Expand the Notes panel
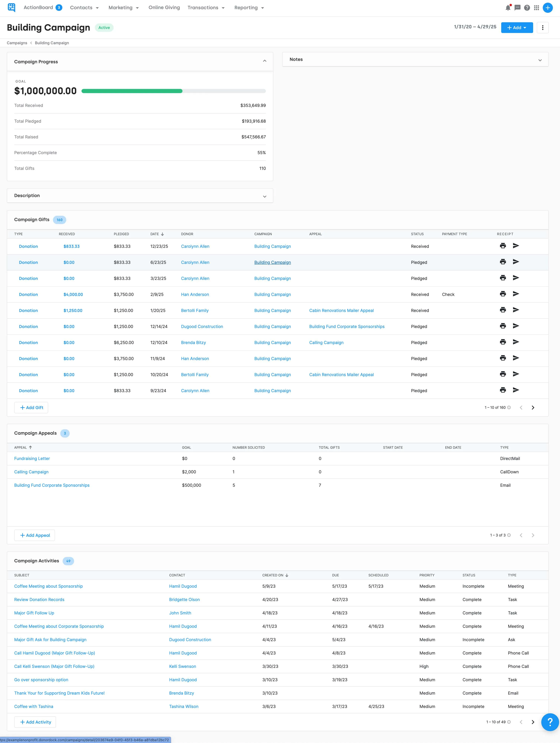Image resolution: width=560 pixels, height=743 pixels. 540,60
